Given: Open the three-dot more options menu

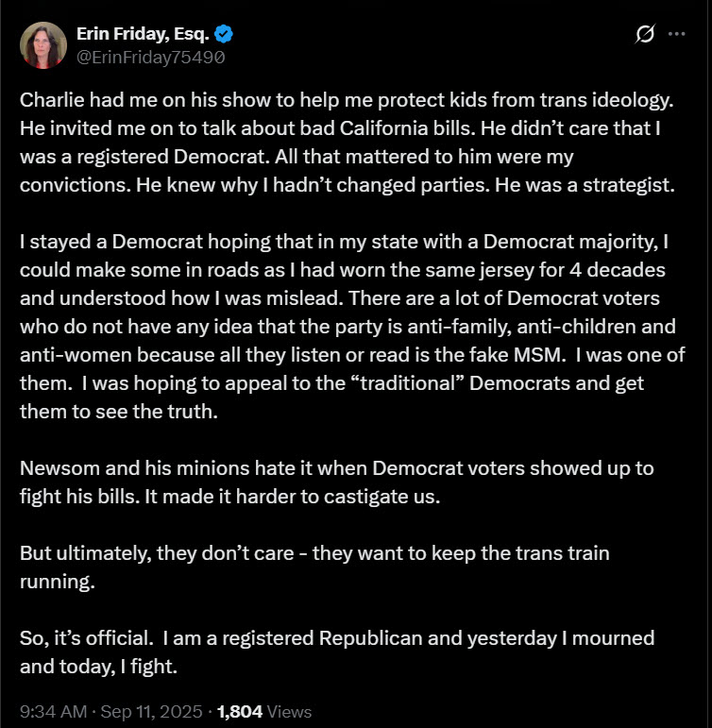Looking at the screenshot, I should point(676,34).
